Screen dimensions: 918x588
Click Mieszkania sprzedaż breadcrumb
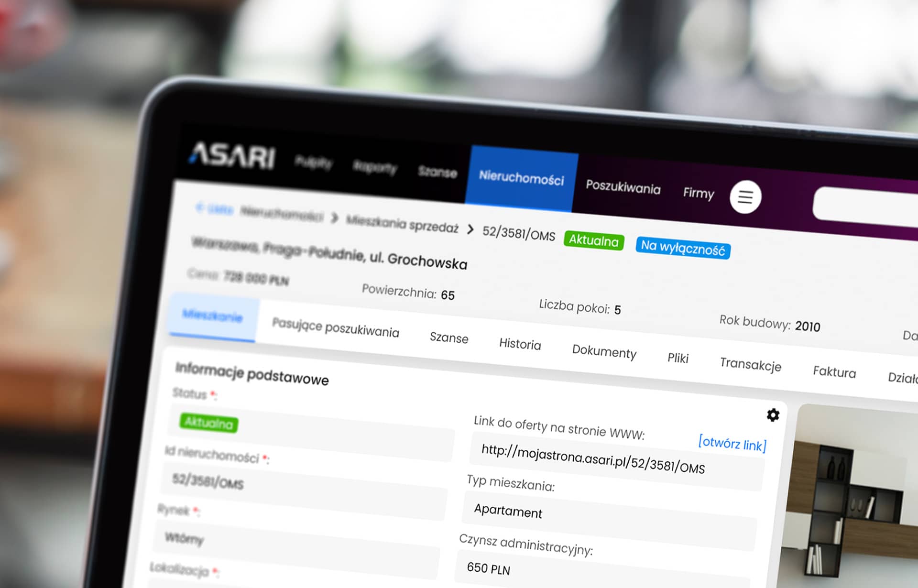(402, 224)
